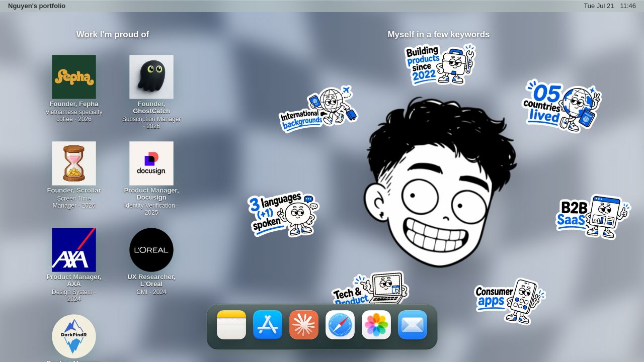Launch Safari from the dock
This screenshot has width=644, height=362.
(x=340, y=325)
